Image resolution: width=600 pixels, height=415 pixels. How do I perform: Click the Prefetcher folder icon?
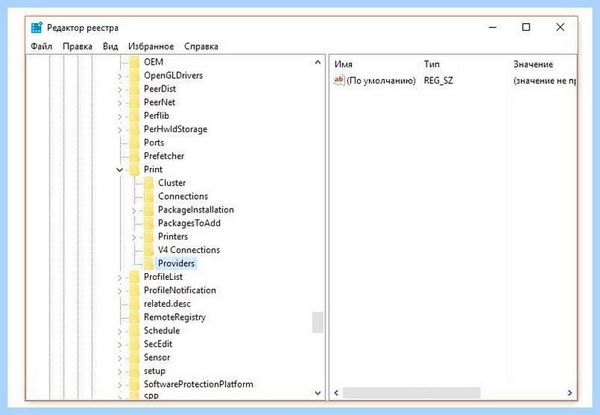[134, 156]
